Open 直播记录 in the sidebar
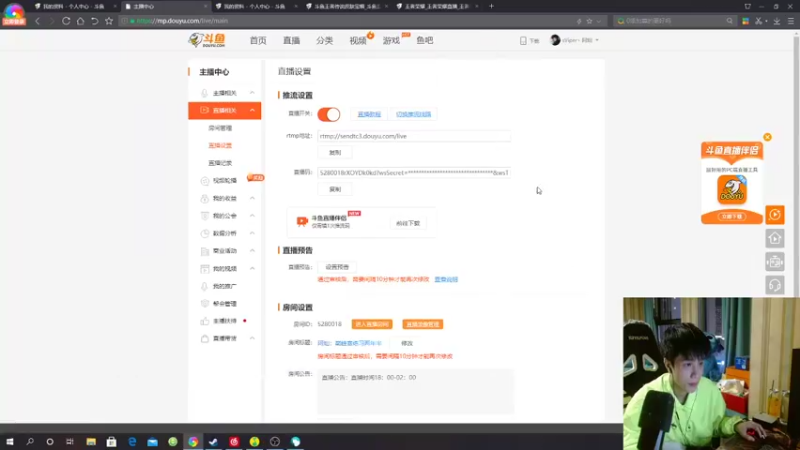 tap(220, 163)
